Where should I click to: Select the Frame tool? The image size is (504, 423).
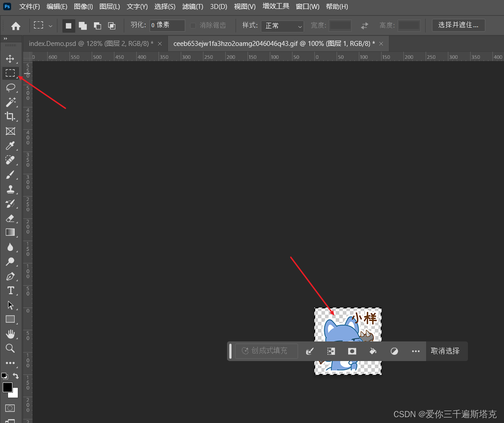10,131
